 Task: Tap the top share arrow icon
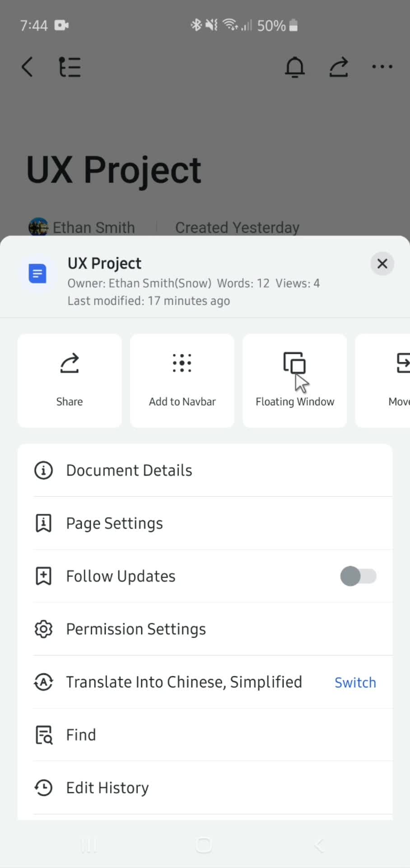(x=339, y=67)
